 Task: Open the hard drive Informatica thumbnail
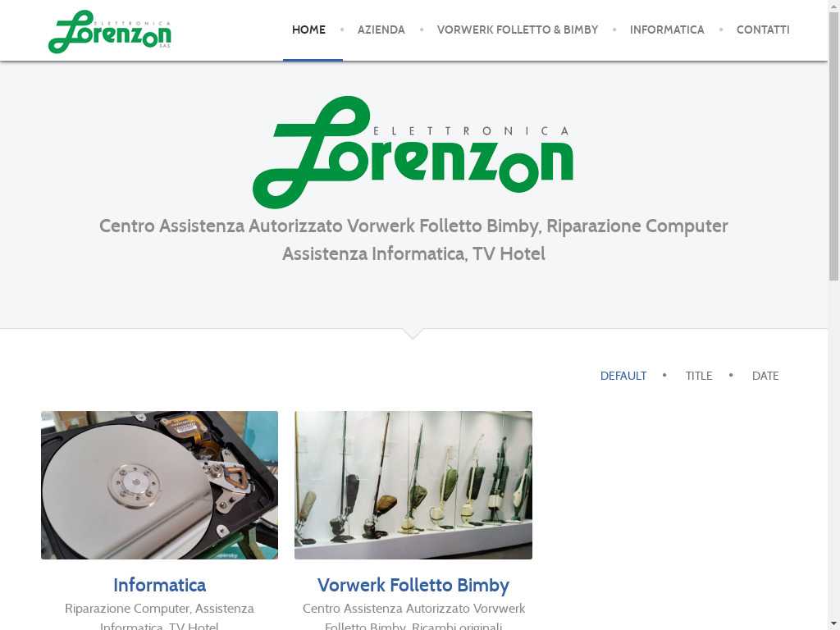tap(160, 486)
